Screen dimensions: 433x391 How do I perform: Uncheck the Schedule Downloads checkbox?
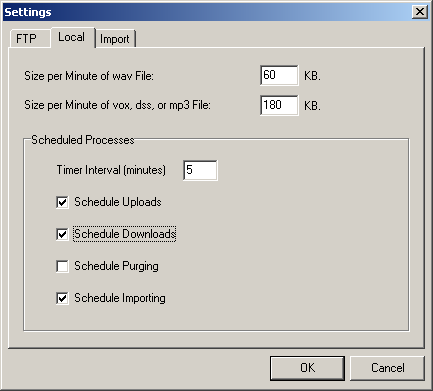[62, 234]
